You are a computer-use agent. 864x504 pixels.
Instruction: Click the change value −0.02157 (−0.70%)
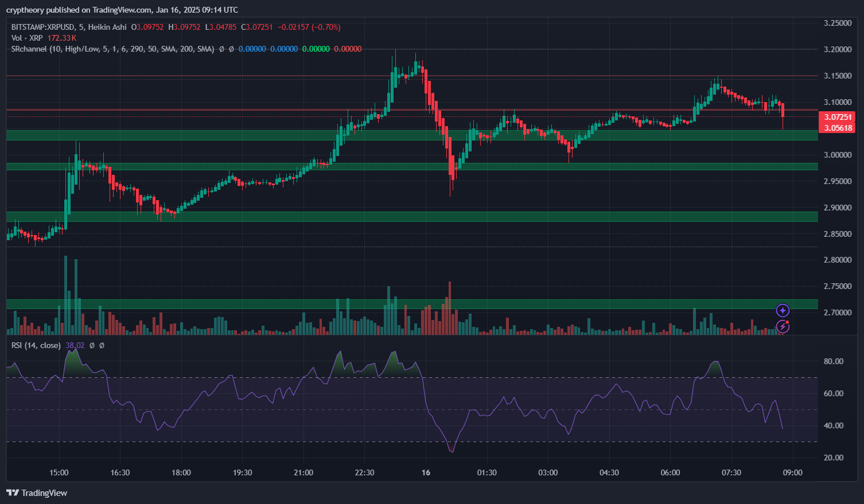coord(309,27)
